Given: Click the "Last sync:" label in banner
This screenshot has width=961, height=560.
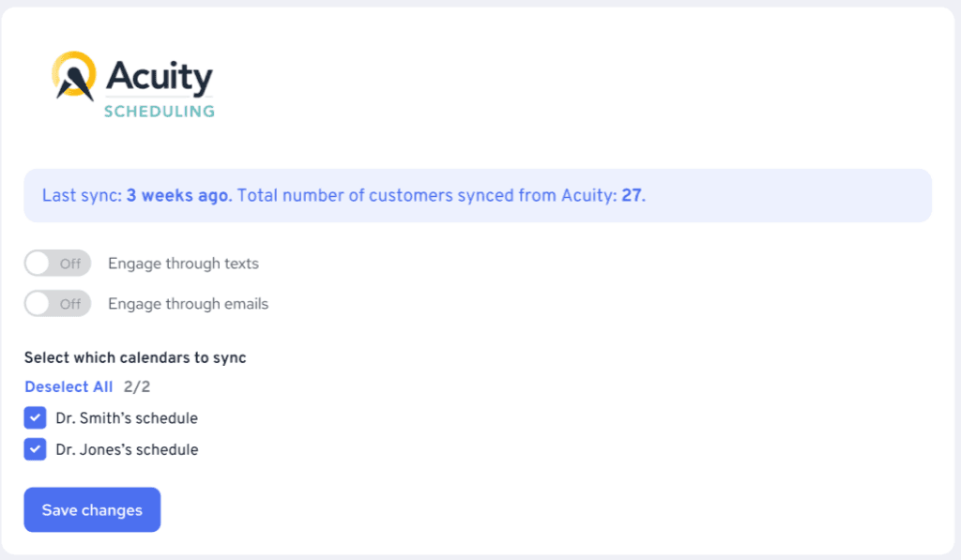Looking at the screenshot, I should point(83,195).
